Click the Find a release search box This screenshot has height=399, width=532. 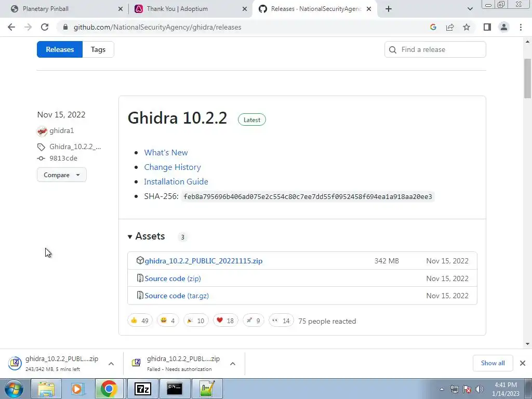[435, 49]
